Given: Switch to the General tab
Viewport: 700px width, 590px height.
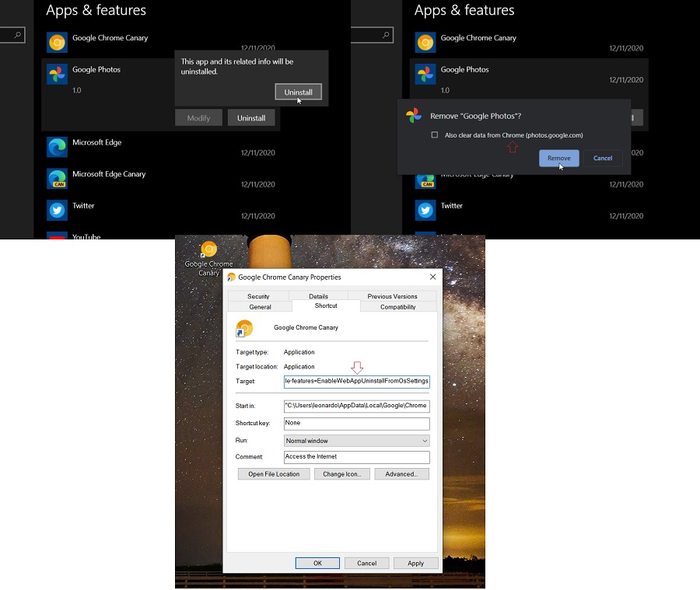Looking at the screenshot, I should (x=261, y=307).
